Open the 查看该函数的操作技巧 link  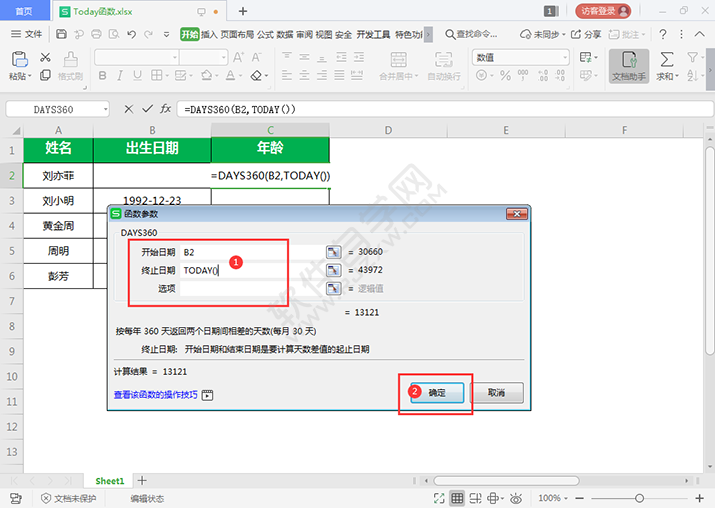pyautogui.click(x=155, y=395)
